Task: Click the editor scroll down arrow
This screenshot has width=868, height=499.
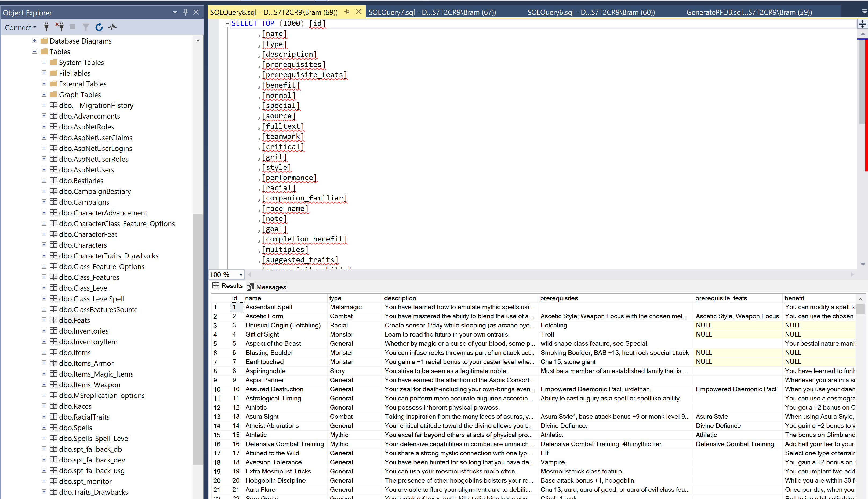Action: pos(863,264)
